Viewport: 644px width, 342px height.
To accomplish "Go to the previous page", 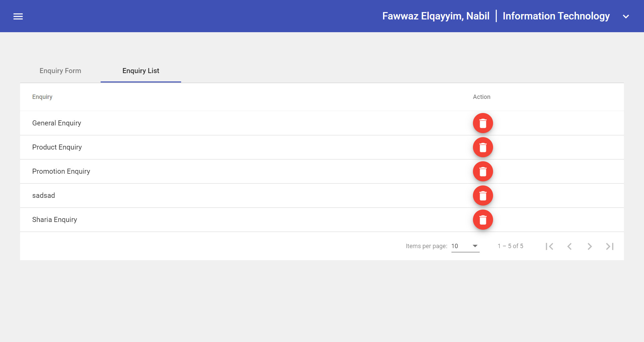I will pyautogui.click(x=570, y=246).
